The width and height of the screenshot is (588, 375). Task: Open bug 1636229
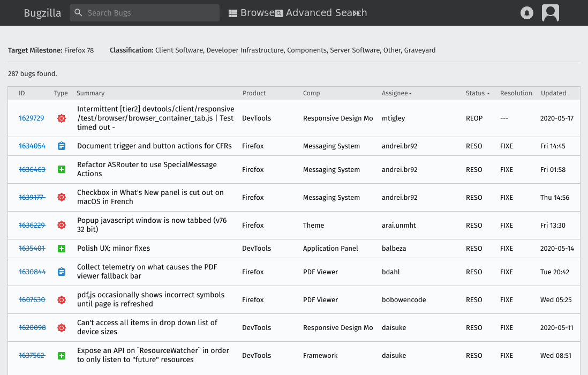coord(32,225)
